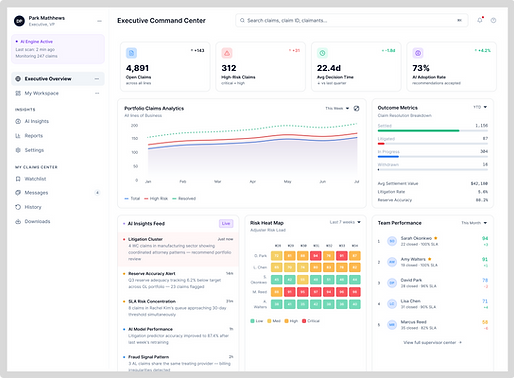The width and height of the screenshot is (514, 378).
Task: Click the Park Matthews profile avatar
Action: coord(19,21)
